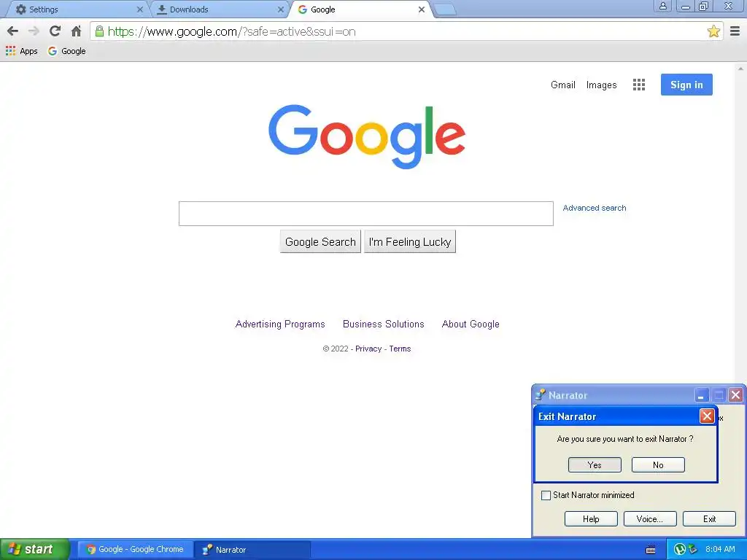Image resolution: width=747 pixels, height=560 pixels.
Task: Toggle Start Narrator minimized checkbox
Action: pyautogui.click(x=546, y=495)
